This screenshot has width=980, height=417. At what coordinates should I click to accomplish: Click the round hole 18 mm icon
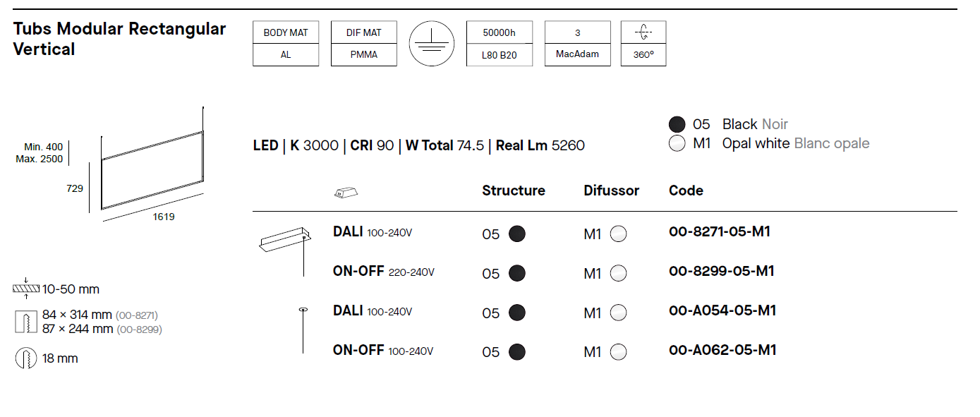coord(26,358)
